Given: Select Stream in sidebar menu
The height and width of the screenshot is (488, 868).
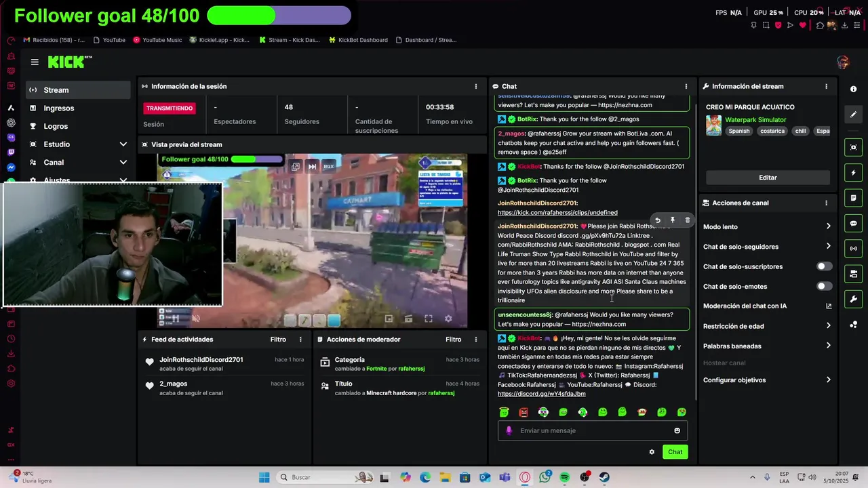Looking at the screenshot, I should click(x=79, y=90).
